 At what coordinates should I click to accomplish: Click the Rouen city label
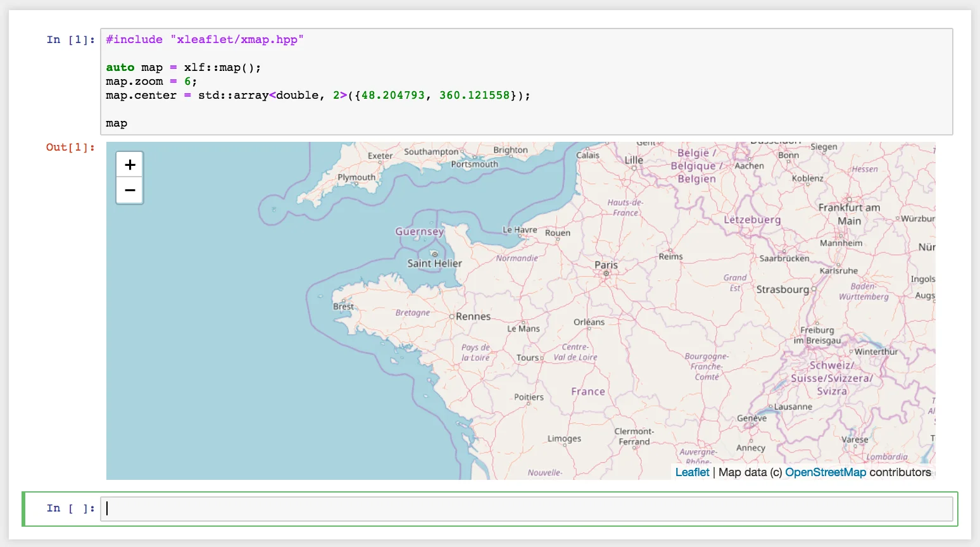(558, 233)
